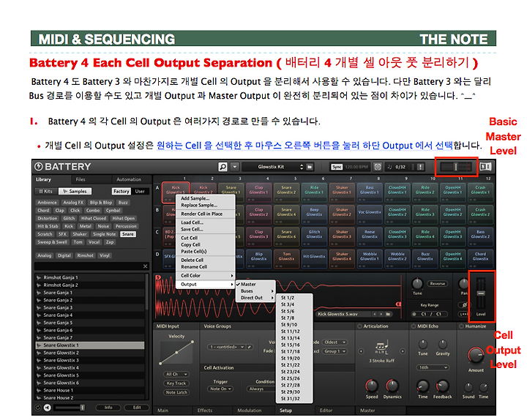Click the Velocity curve display
This screenshot has height=420, width=527.
click(177, 353)
